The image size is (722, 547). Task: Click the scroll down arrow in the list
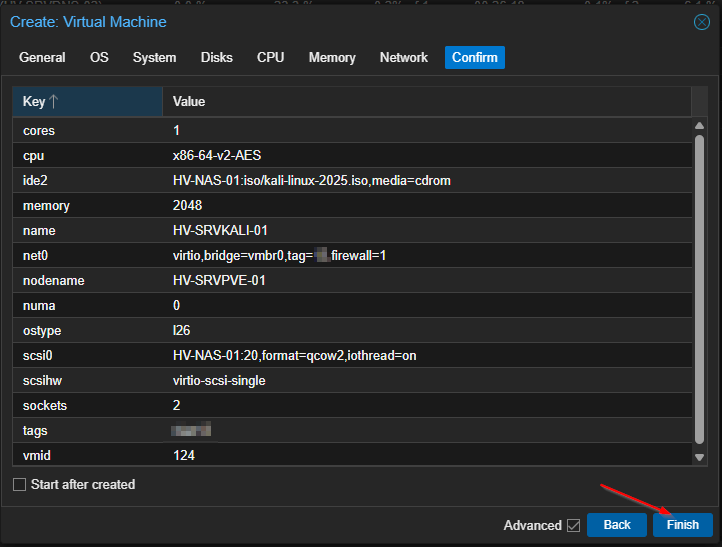tap(700, 457)
